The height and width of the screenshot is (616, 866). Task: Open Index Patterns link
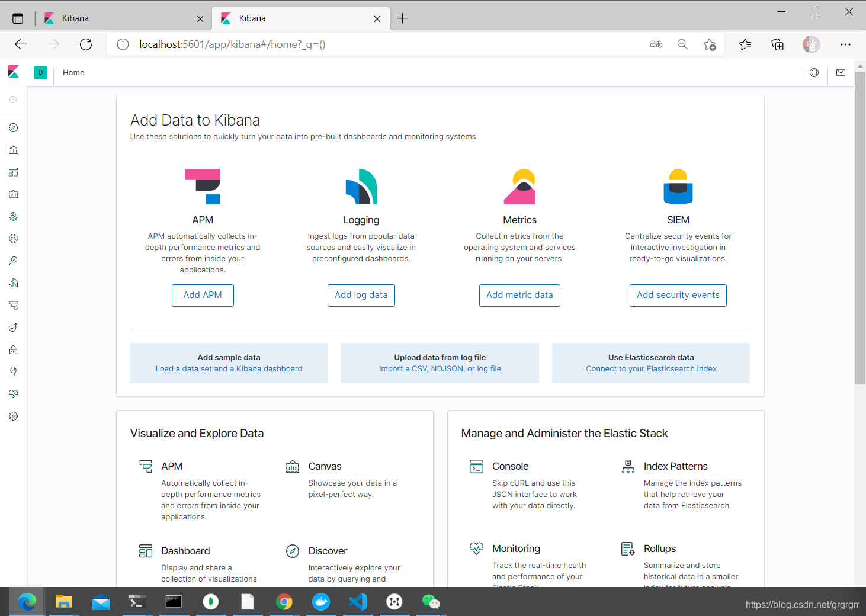[675, 466]
